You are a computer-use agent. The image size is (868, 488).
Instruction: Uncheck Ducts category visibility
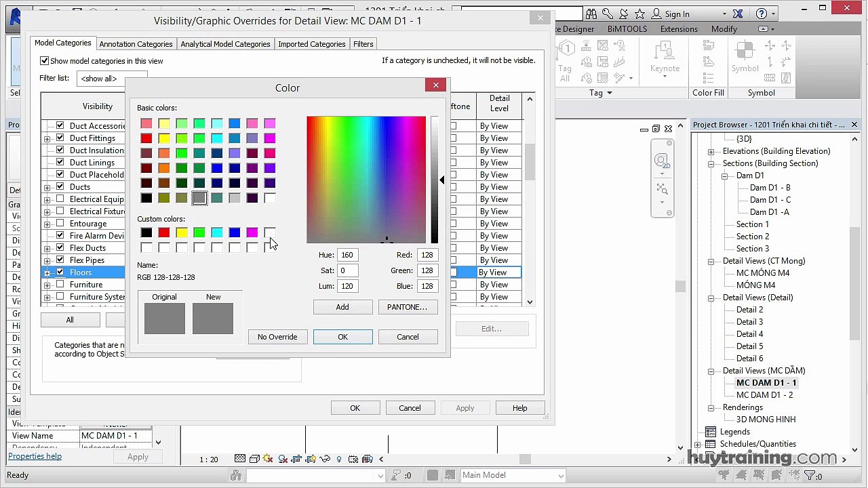coord(60,186)
